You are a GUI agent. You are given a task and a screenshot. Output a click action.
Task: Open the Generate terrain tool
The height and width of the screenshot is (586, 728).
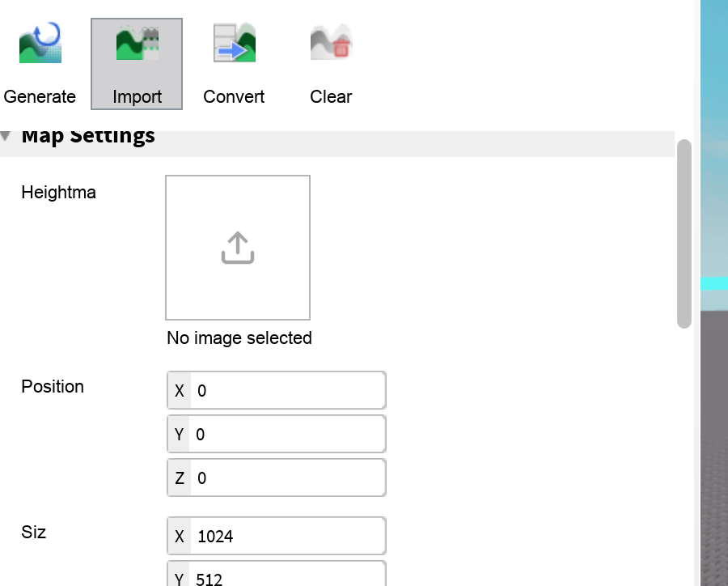coord(40,63)
